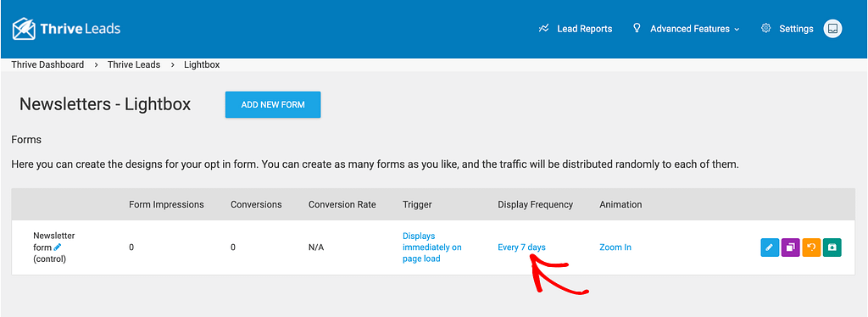Image resolution: width=868 pixels, height=317 pixels.
Task: Go to Thrive Dashboard breadcrumb
Action: pyautogui.click(x=47, y=64)
